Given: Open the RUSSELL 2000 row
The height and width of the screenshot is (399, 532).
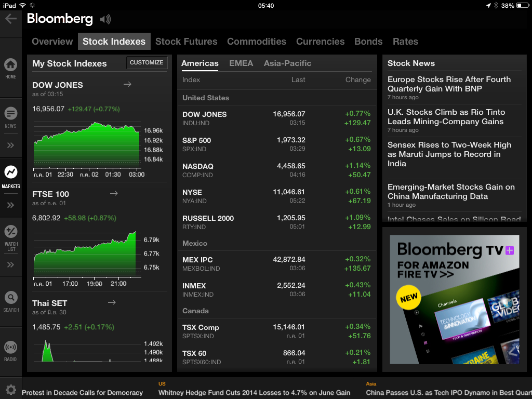Looking at the screenshot, I should pos(276,222).
